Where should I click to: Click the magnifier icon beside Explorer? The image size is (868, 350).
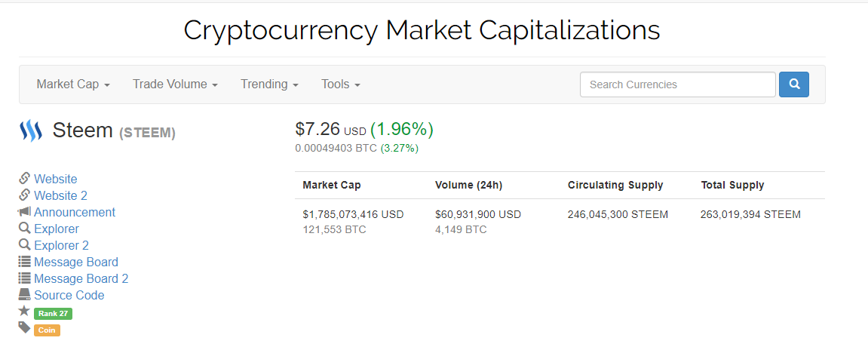[x=25, y=229]
